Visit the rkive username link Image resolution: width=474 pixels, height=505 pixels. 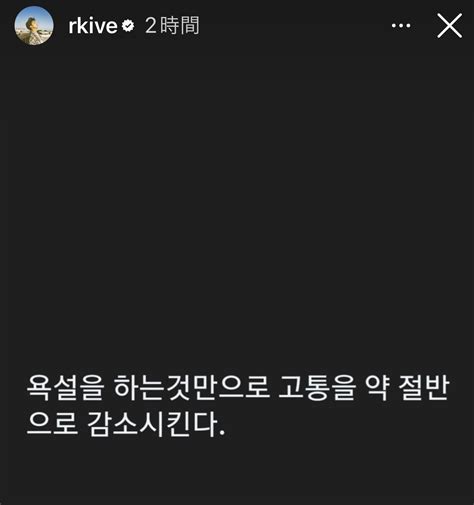click(93, 26)
